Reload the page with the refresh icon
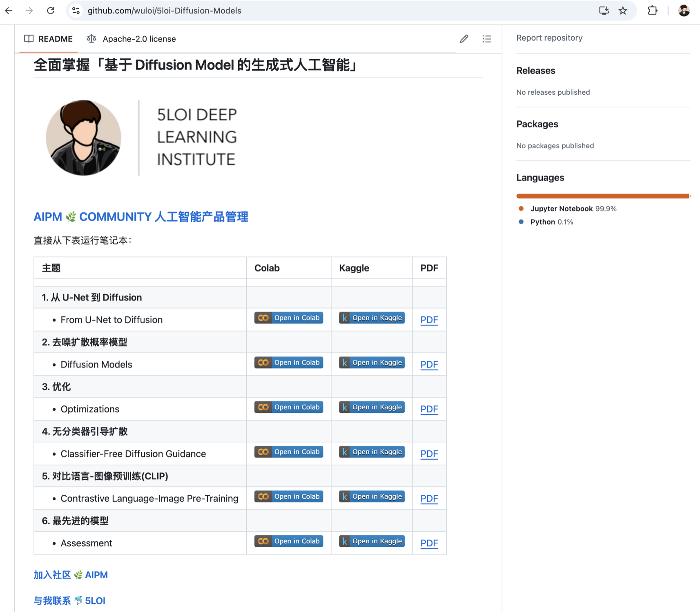The image size is (700, 612). 51,11
